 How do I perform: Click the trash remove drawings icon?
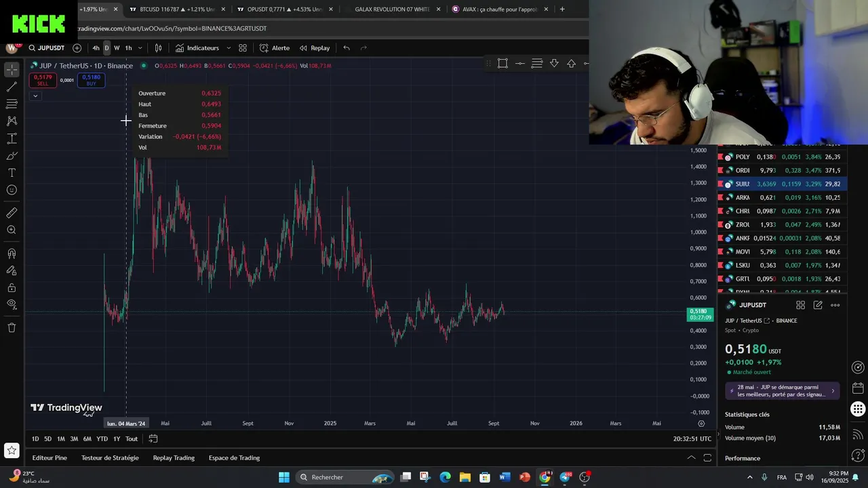12,328
